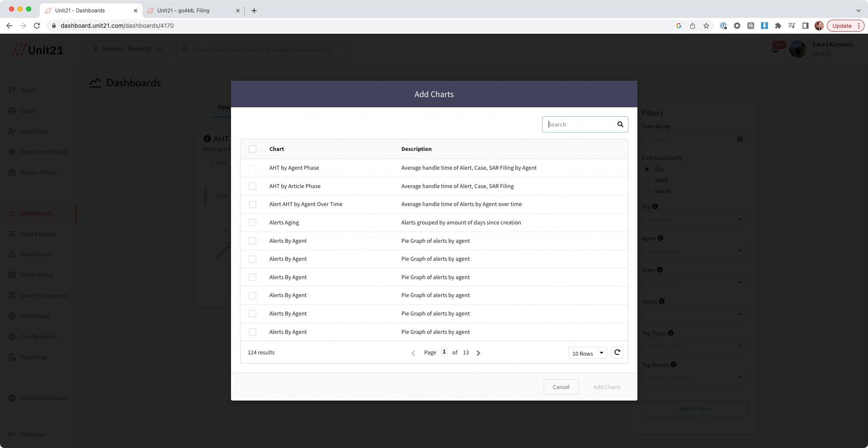Click the info icon next to Agent filter
The height and width of the screenshot is (448, 868).
tap(661, 238)
